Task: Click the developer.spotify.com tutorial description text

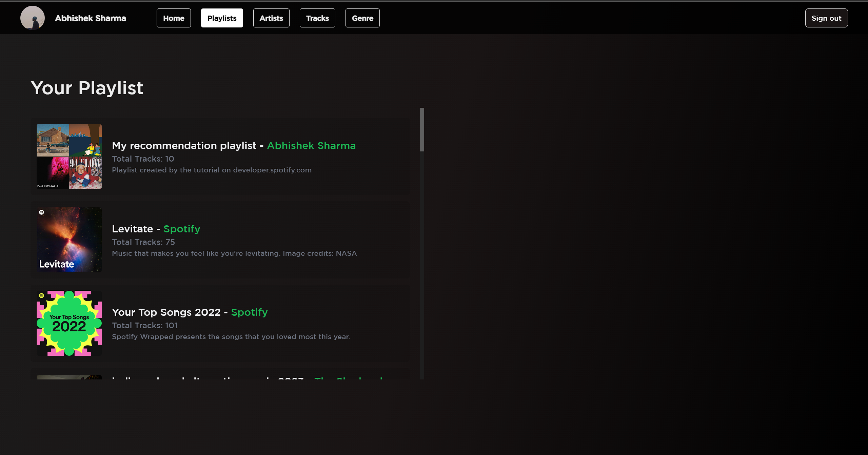Action: click(x=212, y=170)
